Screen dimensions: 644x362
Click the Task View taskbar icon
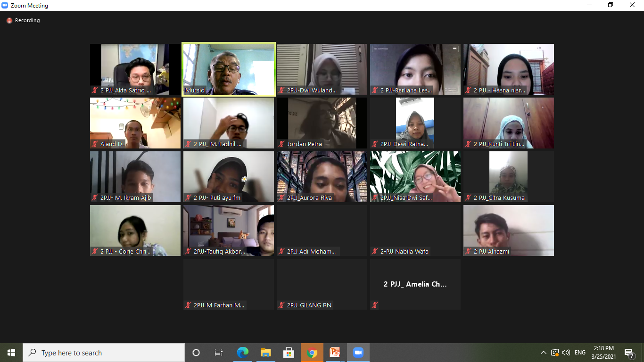click(219, 353)
